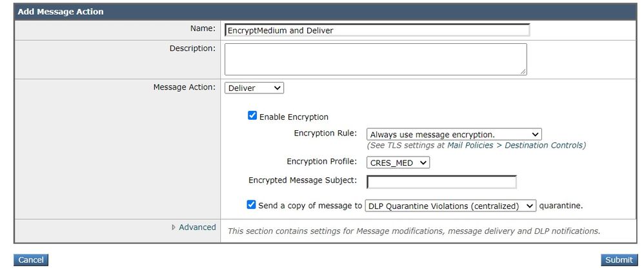
Task: Click inside the Description text area
Action: click(375, 59)
